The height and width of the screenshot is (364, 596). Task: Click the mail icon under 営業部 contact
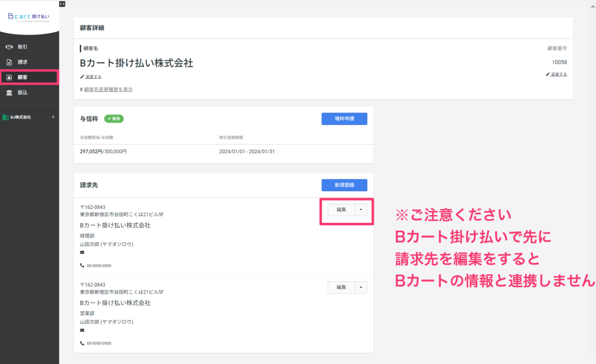(x=82, y=330)
